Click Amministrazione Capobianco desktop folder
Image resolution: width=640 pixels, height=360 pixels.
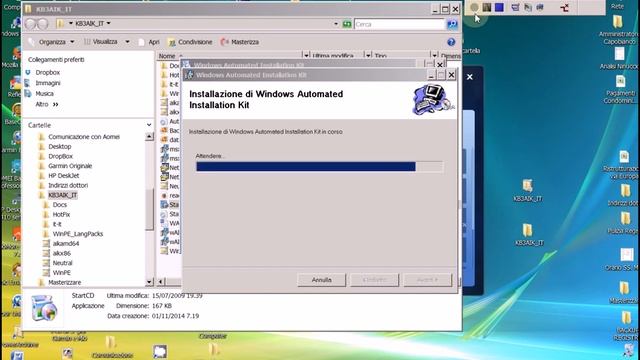point(618,22)
